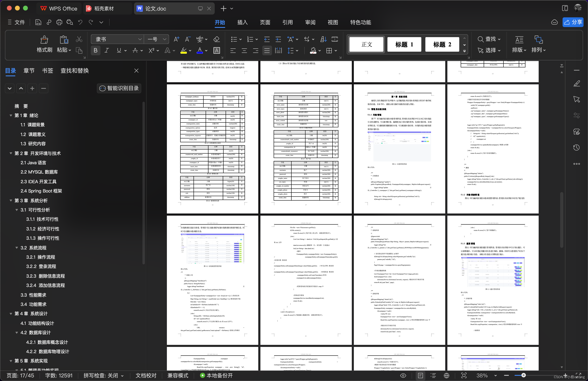Click the zoom slider handle

523,375
